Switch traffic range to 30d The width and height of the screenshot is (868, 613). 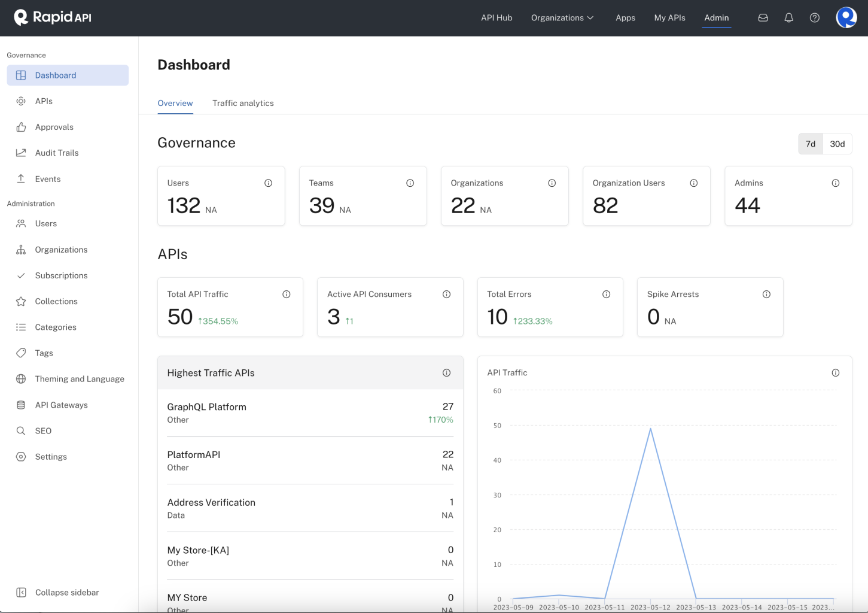tap(837, 144)
